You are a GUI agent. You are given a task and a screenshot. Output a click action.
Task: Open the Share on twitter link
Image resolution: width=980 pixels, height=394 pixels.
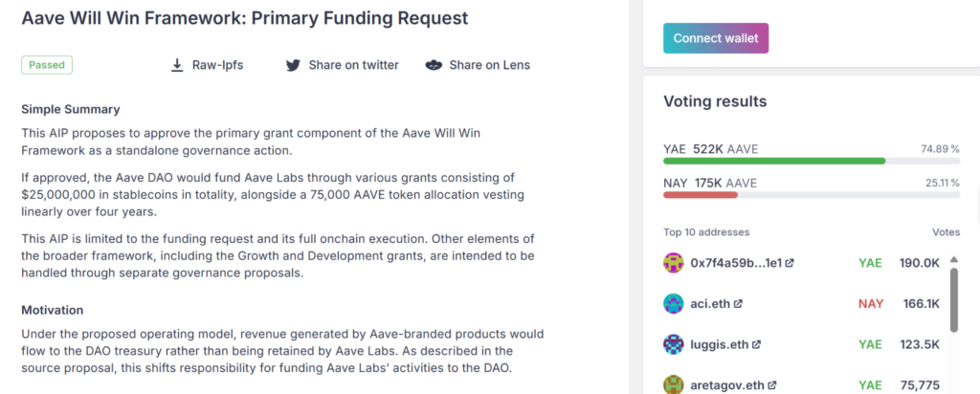(353, 65)
